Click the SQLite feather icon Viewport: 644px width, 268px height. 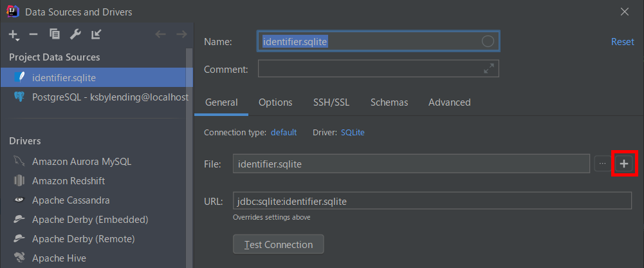pyautogui.click(x=19, y=77)
